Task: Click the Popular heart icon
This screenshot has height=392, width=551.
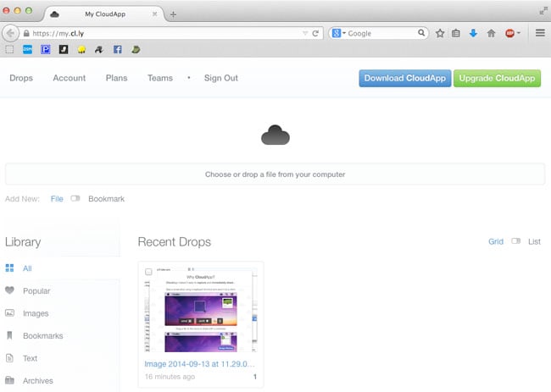Action: pyautogui.click(x=9, y=290)
